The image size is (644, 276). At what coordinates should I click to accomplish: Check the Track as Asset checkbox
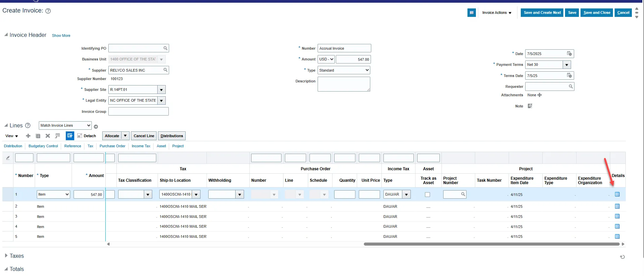427,195
